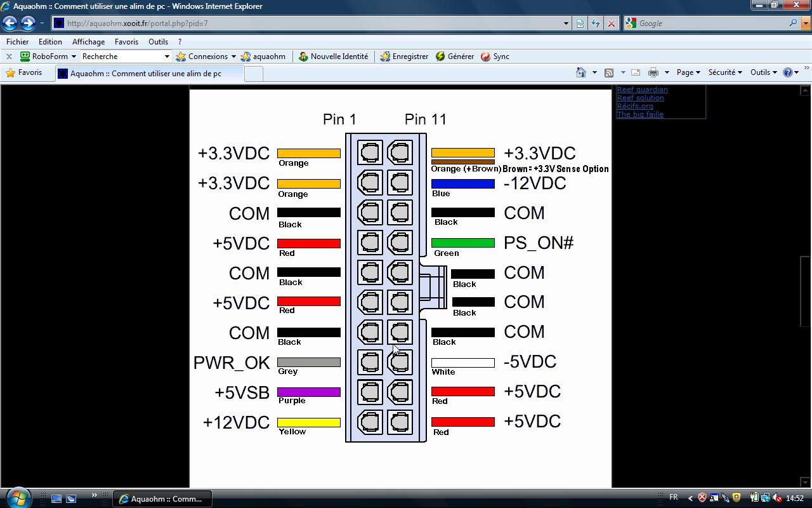Open the Outils command bar menu
Screen dimensions: 812x508
pos(763,72)
